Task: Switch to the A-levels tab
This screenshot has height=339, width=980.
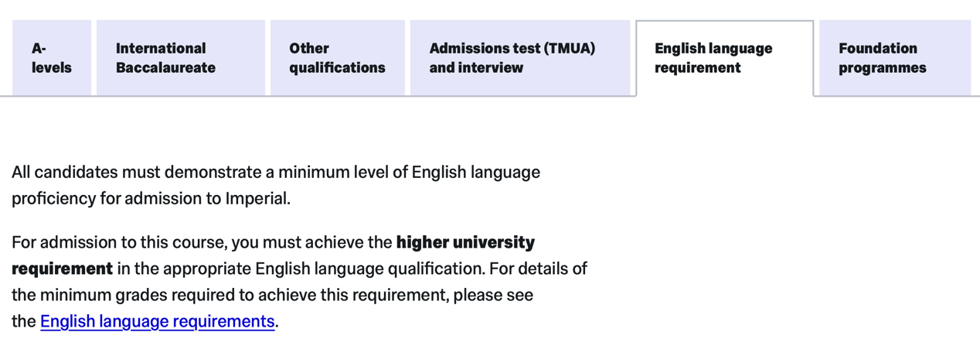Action: click(51, 58)
